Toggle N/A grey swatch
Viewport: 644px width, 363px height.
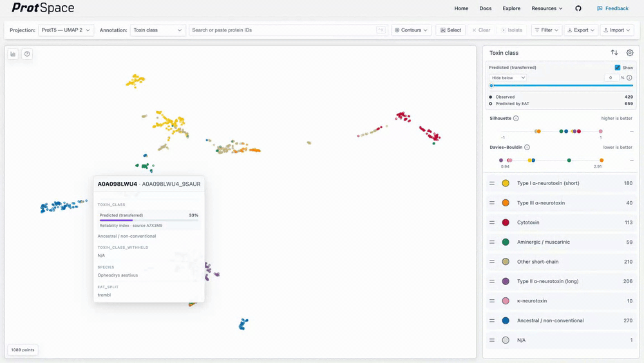[506, 340]
